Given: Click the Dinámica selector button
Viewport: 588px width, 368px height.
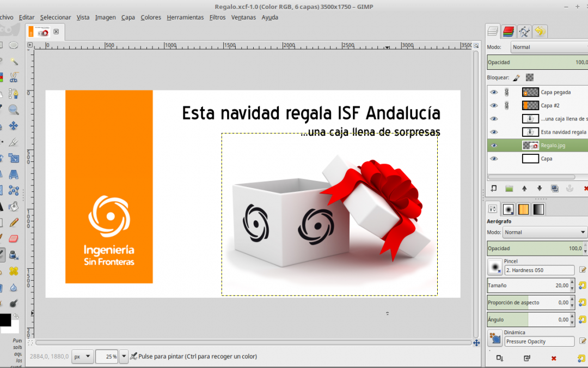Looking at the screenshot, I should click(495, 339).
